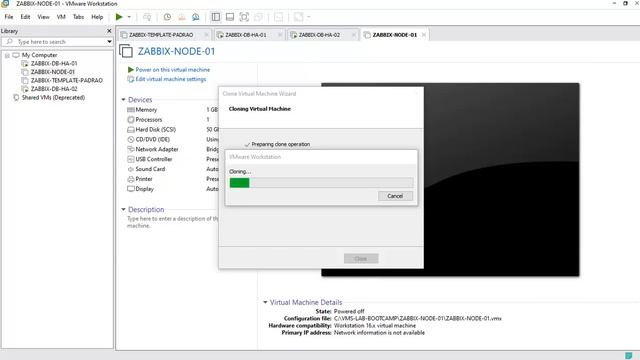Open the Help menu

click(97, 17)
